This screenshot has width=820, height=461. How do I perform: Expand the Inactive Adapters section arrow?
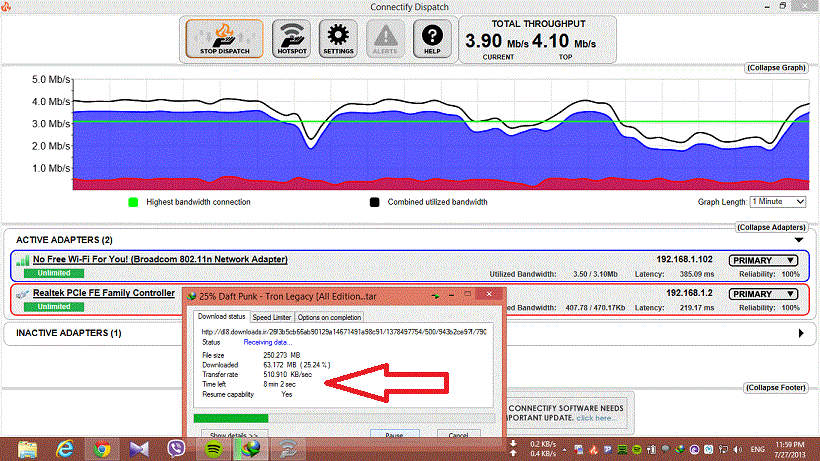click(x=801, y=333)
